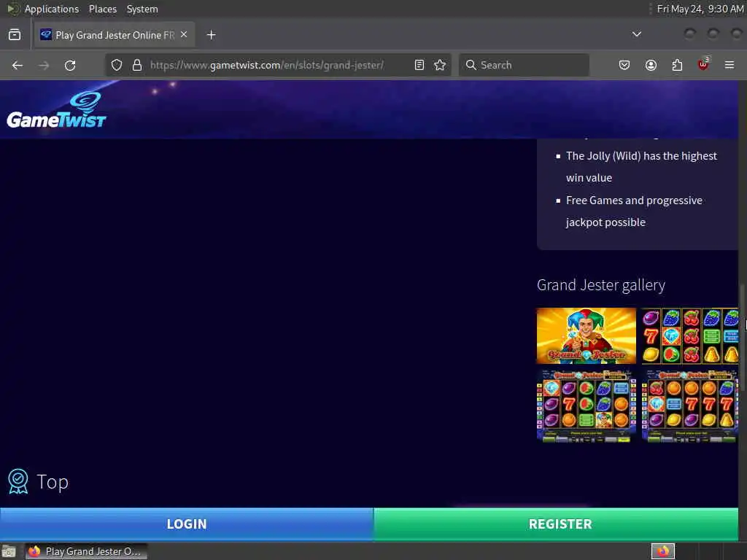Open a new browser tab
This screenshot has height=560, width=747.
(212, 35)
